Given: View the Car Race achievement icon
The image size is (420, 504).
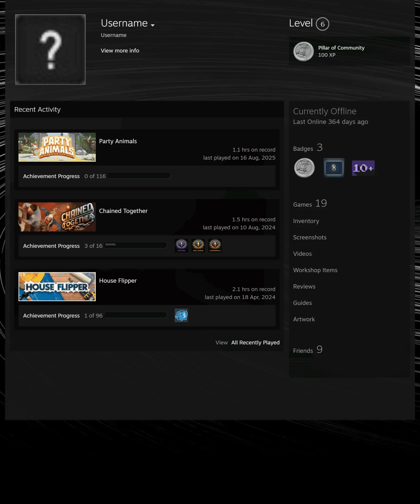Looking at the screenshot, I should pyautogui.click(x=181, y=246).
